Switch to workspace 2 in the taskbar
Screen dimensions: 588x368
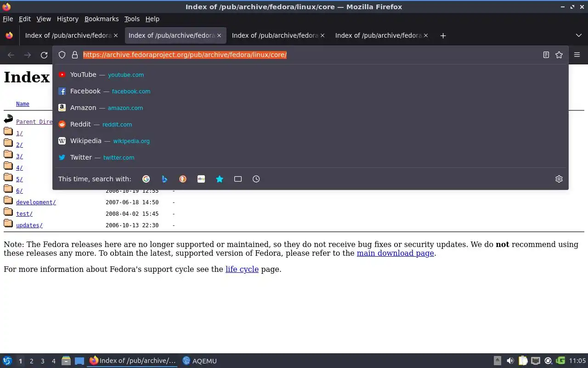pyautogui.click(x=31, y=361)
